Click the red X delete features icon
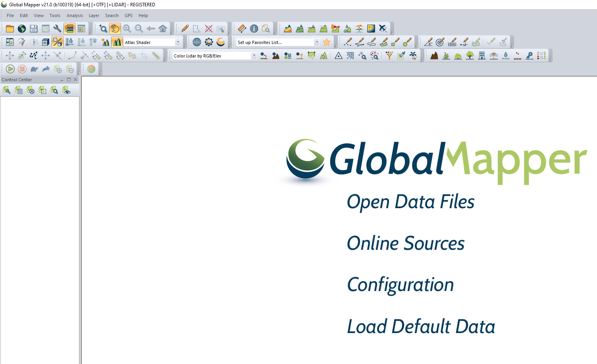 pyautogui.click(x=209, y=29)
